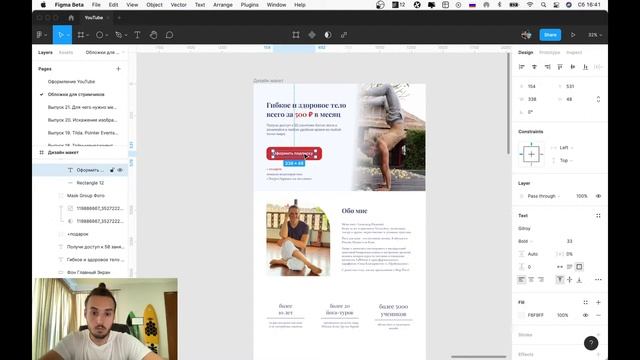The width and height of the screenshot is (640, 360).
Task: Open horizontal constraint Left dropdown
Action: (566, 147)
